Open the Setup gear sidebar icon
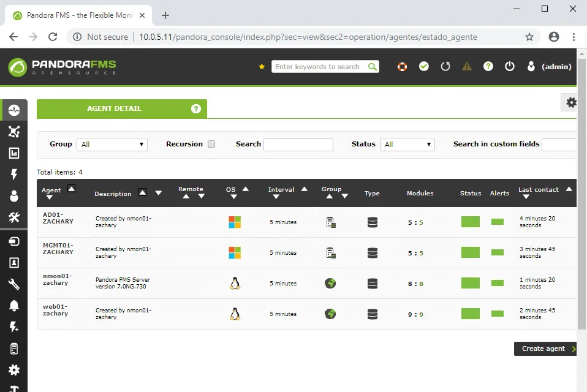The width and height of the screenshot is (587, 392). coord(14,370)
